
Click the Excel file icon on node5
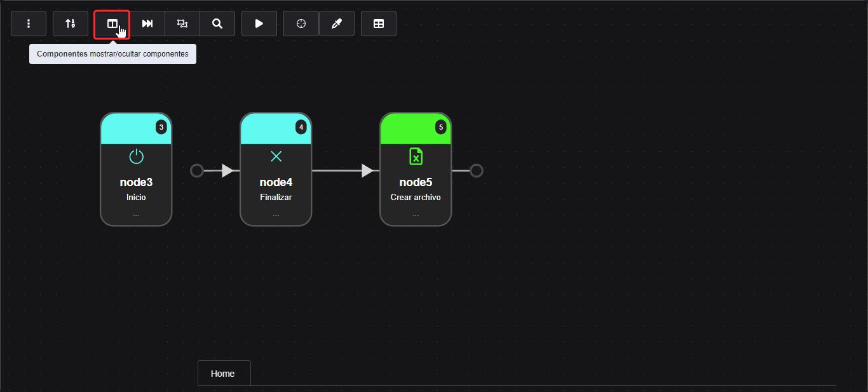416,156
